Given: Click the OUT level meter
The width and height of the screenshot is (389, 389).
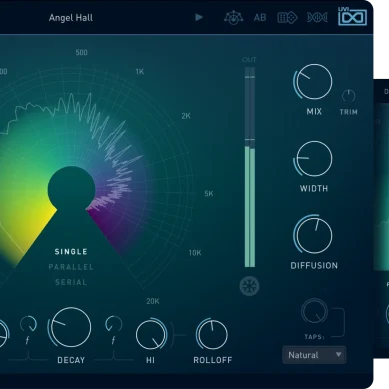Looking at the screenshot, I should 250,167.
